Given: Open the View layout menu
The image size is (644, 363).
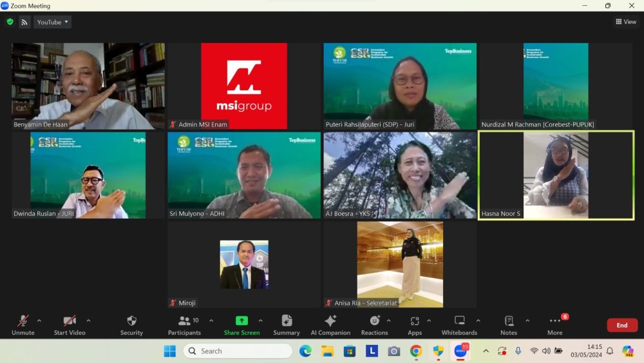Looking at the screenshot, I should point(626,22).
